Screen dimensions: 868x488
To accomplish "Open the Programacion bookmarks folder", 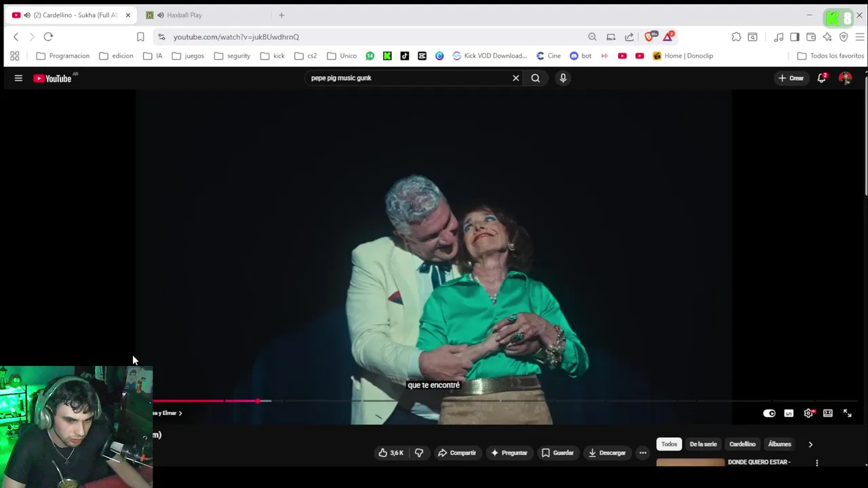I will 62,56.
